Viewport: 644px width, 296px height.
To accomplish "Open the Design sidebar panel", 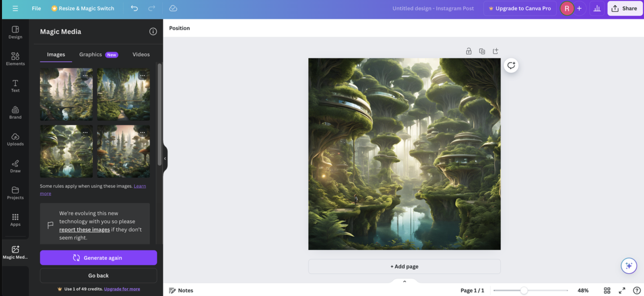I will coord(15,32).
